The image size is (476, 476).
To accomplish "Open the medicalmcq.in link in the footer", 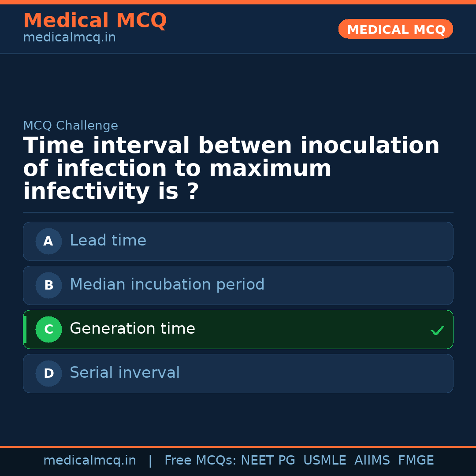I will (x=89, y=461).
